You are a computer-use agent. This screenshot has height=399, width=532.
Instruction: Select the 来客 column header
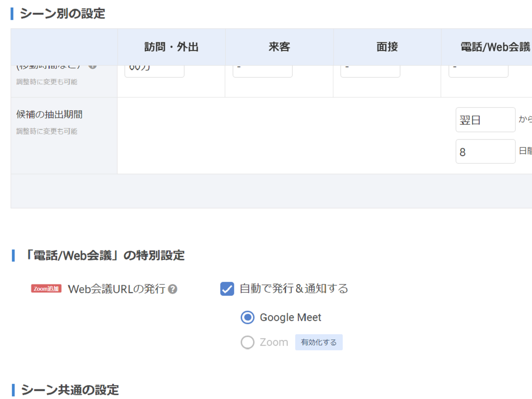[279, 47]
